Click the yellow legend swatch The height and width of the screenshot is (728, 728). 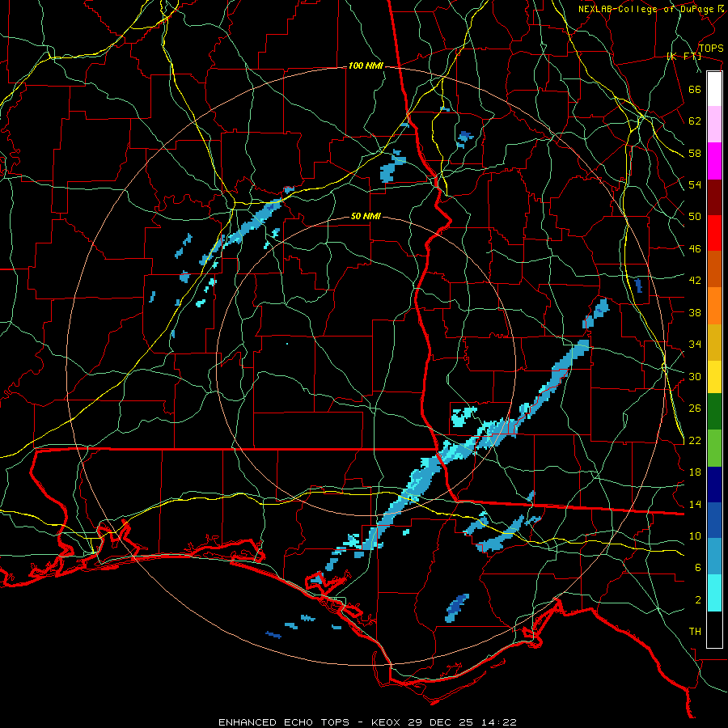(x=714, y=376)
